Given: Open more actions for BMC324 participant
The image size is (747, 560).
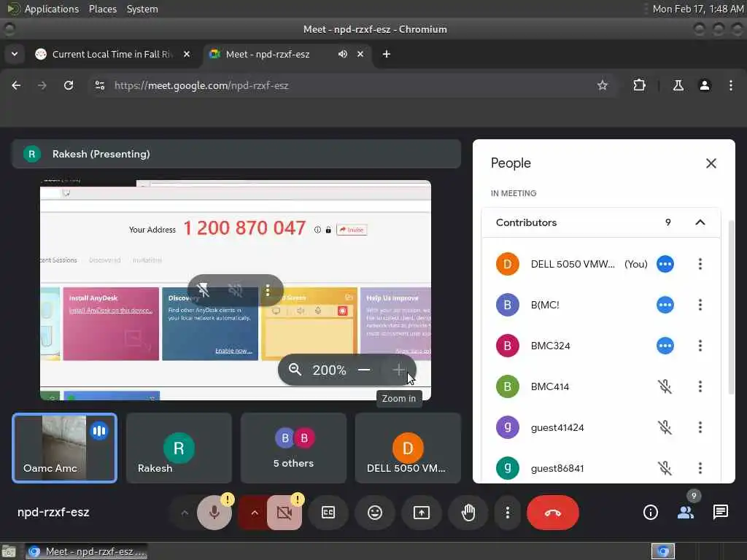Looking at the screenshot, I should [x=700, y=346].
